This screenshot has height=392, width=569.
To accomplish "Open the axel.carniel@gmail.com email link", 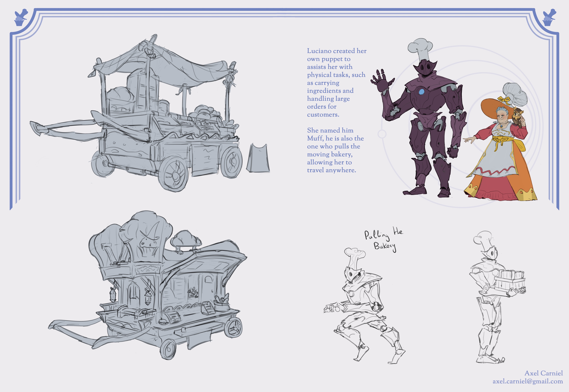I will click(x=528, y=381).
